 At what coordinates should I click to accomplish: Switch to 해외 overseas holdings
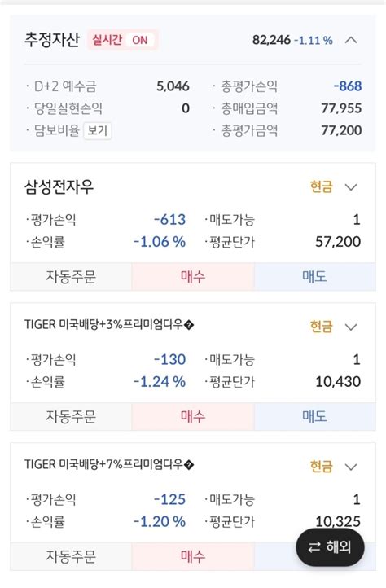[x=330, y=547]
